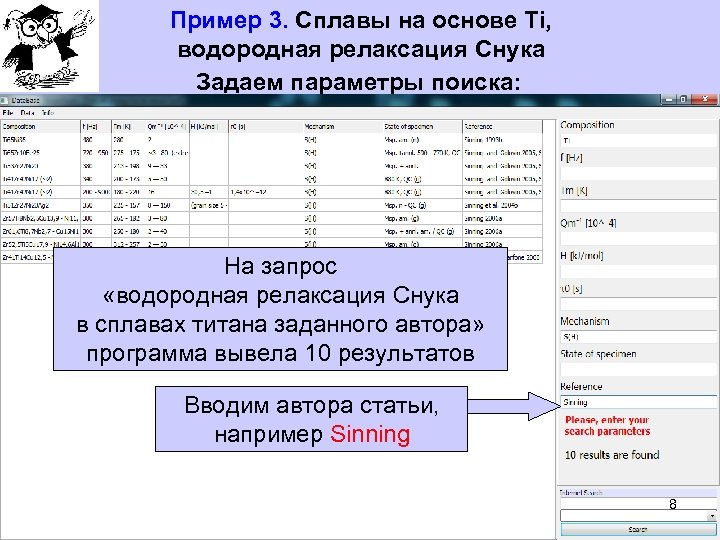Viewport: 720px width, 540px height.
Task: Click the τ0 [s] column header
Action: pos(266,126)
